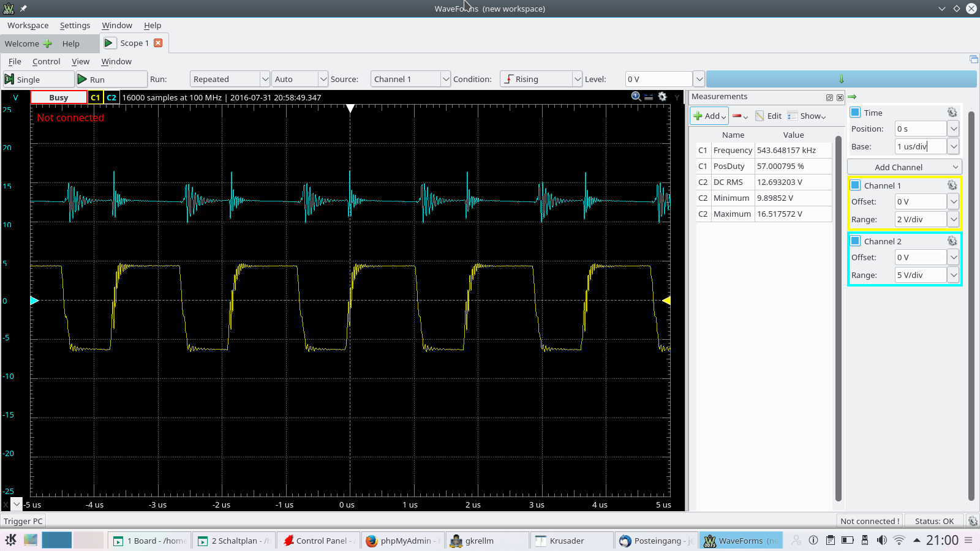980x551 pixels.
Task: Click the time Base 1 us/div field
Action: tap(921, 146)
